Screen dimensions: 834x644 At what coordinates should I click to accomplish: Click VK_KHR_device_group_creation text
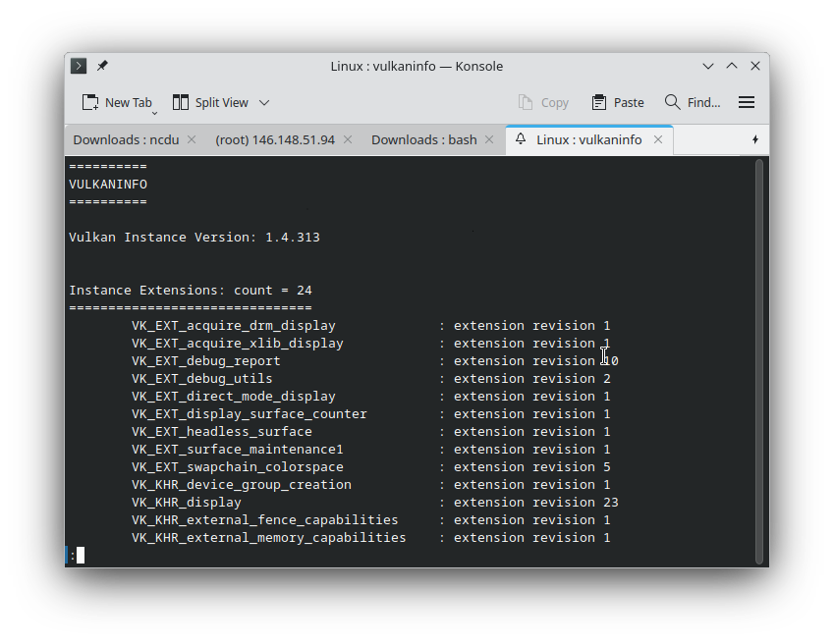[242, 485]
